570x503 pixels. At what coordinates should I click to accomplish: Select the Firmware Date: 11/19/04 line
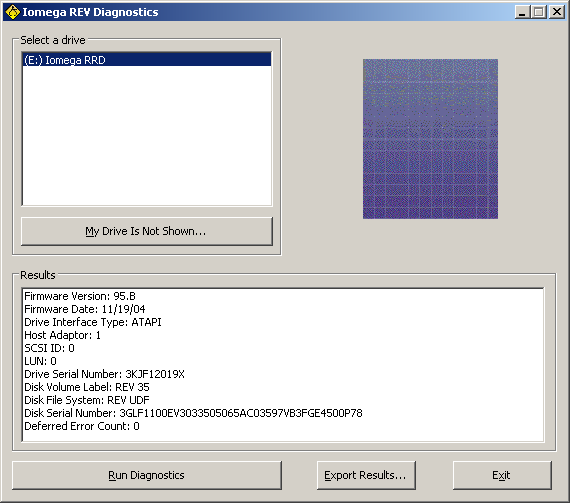click(x=85, y=309)
